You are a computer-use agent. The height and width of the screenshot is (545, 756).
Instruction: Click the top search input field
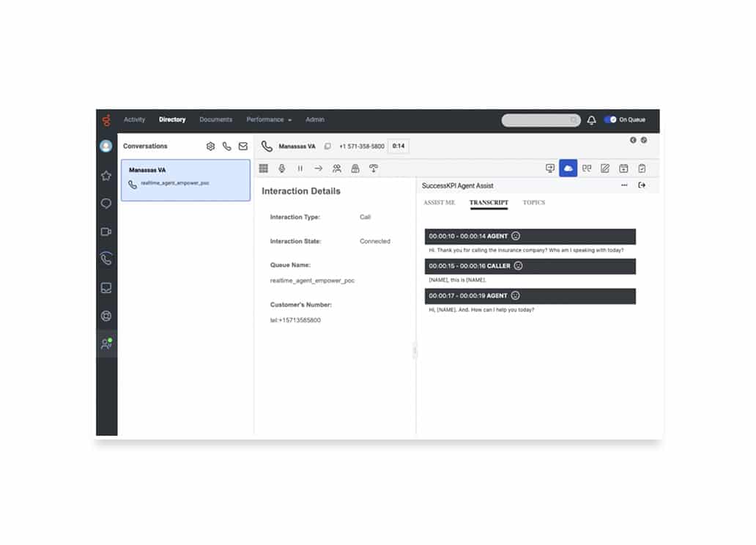540,120
